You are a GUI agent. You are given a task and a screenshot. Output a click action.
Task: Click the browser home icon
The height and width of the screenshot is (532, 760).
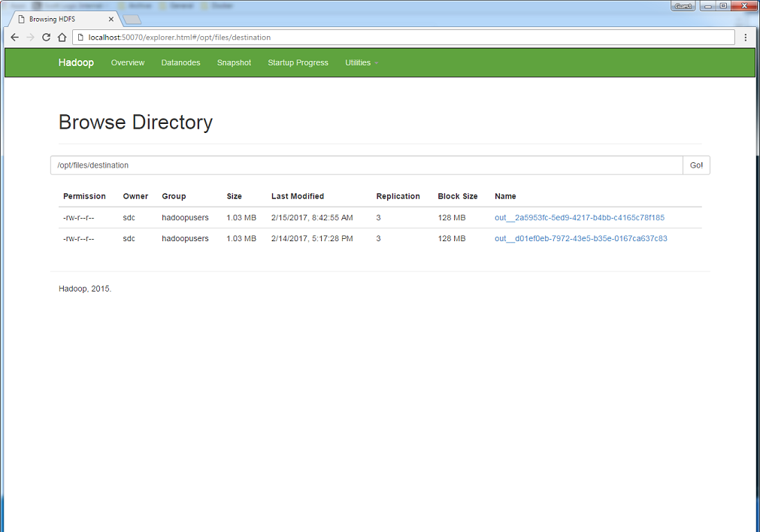[x=62, y=37]
